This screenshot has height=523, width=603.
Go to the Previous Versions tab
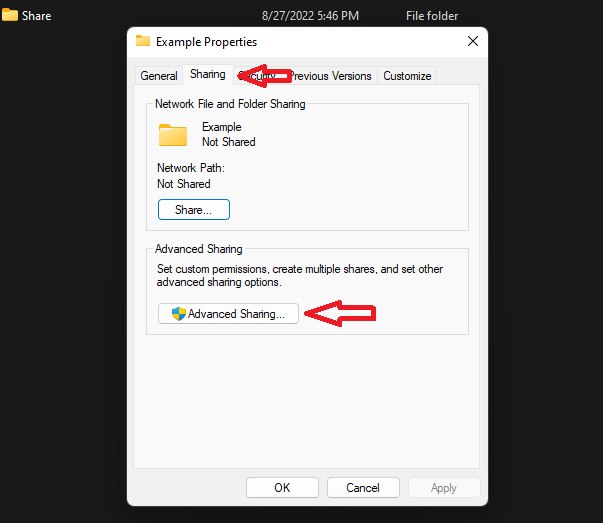pyautogui.click(x=331, y=76)
